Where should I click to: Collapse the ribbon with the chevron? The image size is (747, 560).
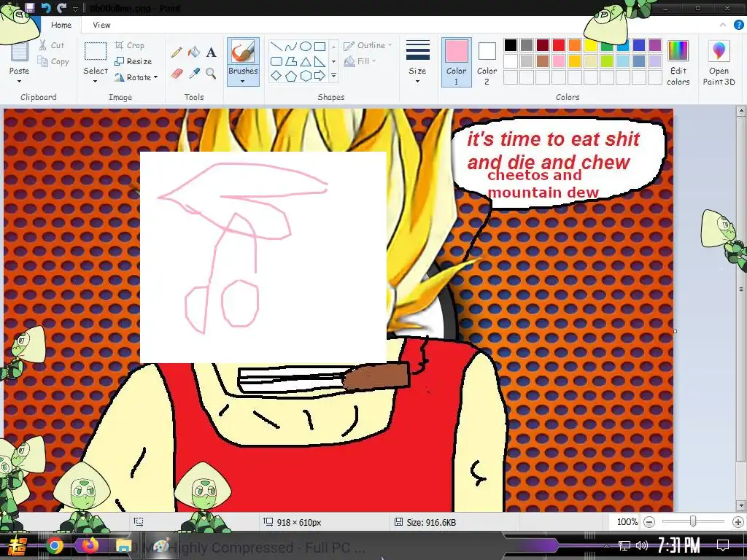click(723, 26)
